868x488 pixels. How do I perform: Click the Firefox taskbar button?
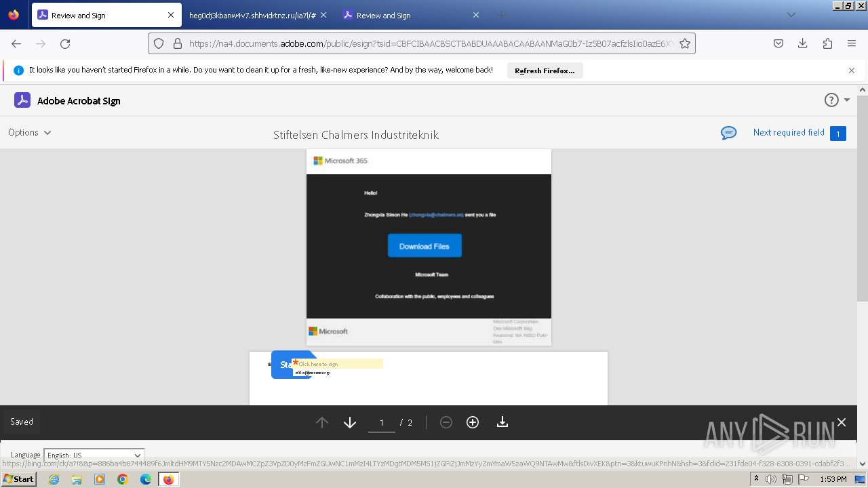(x=168, y=479)
